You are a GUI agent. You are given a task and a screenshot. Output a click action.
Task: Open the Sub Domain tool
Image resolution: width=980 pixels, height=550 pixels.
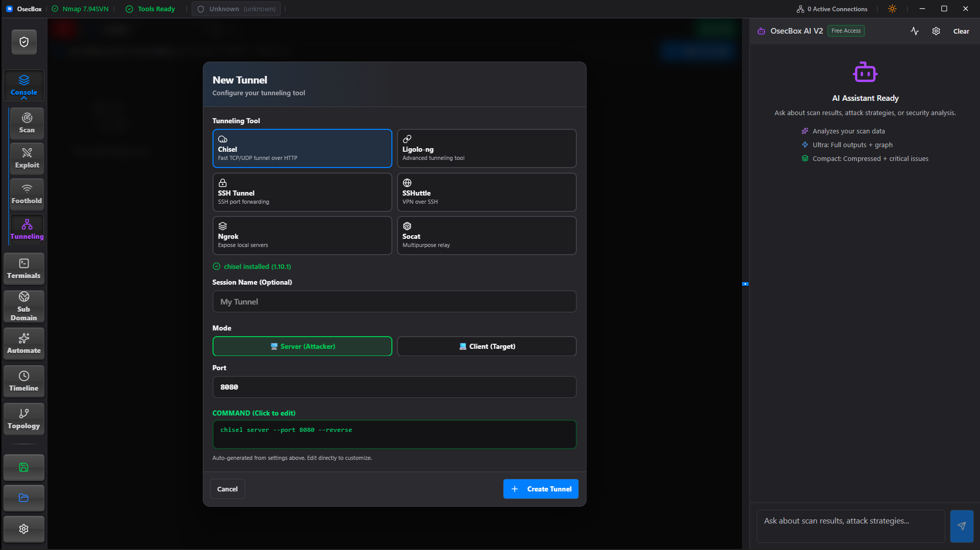(x=24, y=306)
